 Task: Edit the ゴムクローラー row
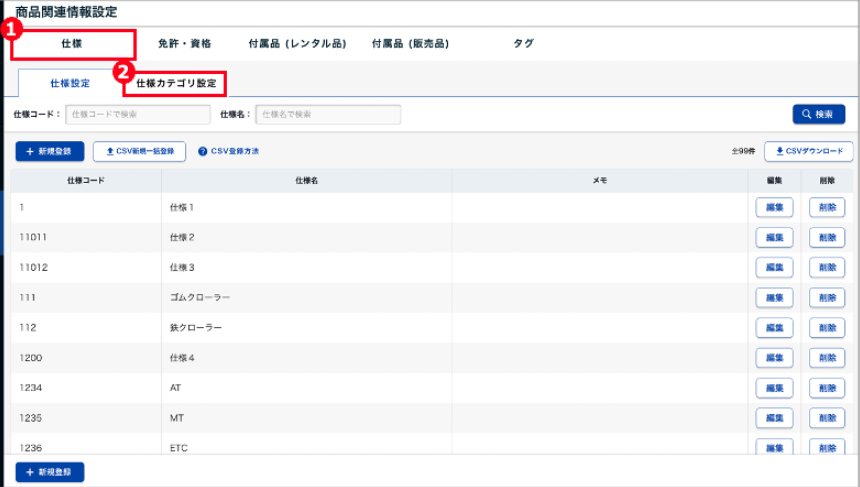coord(774,298)
